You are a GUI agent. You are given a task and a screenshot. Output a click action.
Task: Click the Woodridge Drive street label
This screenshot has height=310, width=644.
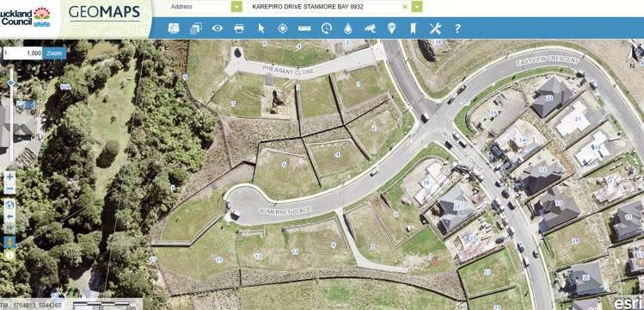[462, 152]
